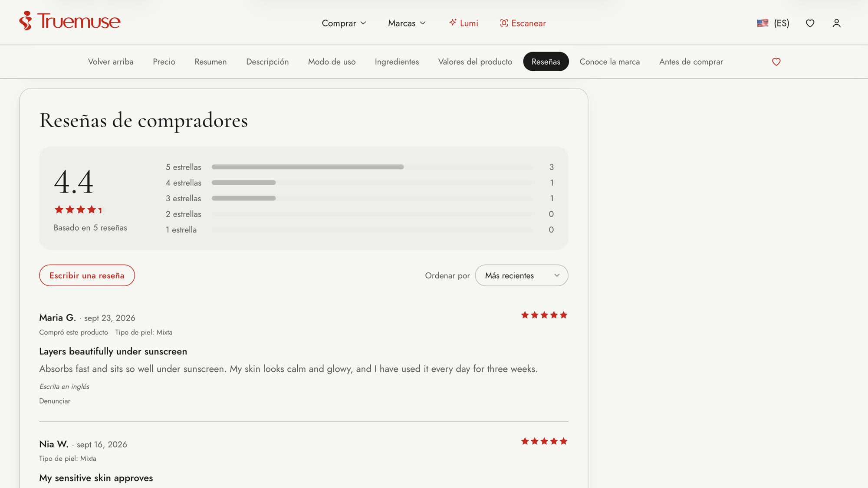Image resolution: width=868 pixels, height=488 pixels.
Task: Open the Más recientes sort dropdown
Action: pos(521,275)
